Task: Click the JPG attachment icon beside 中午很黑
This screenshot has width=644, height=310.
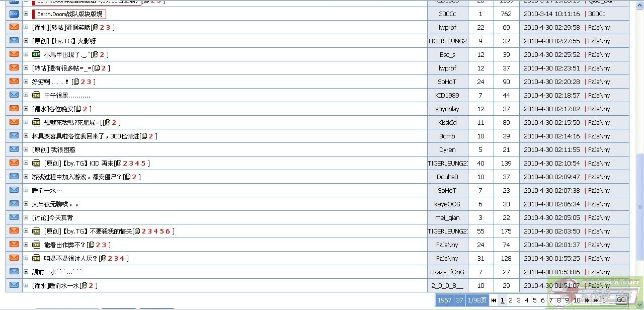Action: tap(36, 95)
